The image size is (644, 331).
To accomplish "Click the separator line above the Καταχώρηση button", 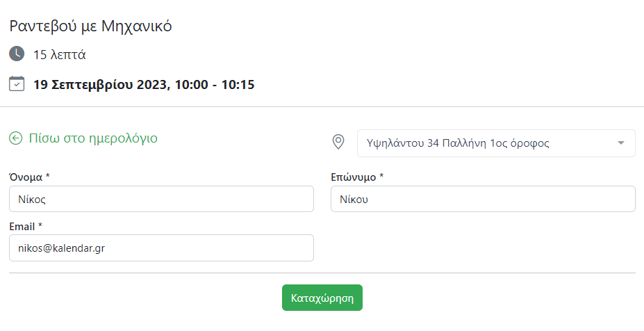I will point(322,273).
